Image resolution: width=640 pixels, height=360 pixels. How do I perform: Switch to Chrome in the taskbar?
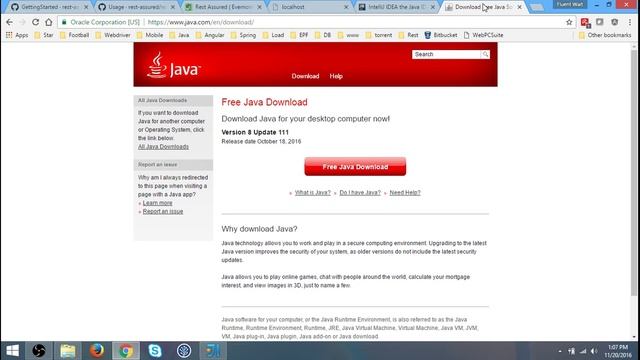point(126,351)
